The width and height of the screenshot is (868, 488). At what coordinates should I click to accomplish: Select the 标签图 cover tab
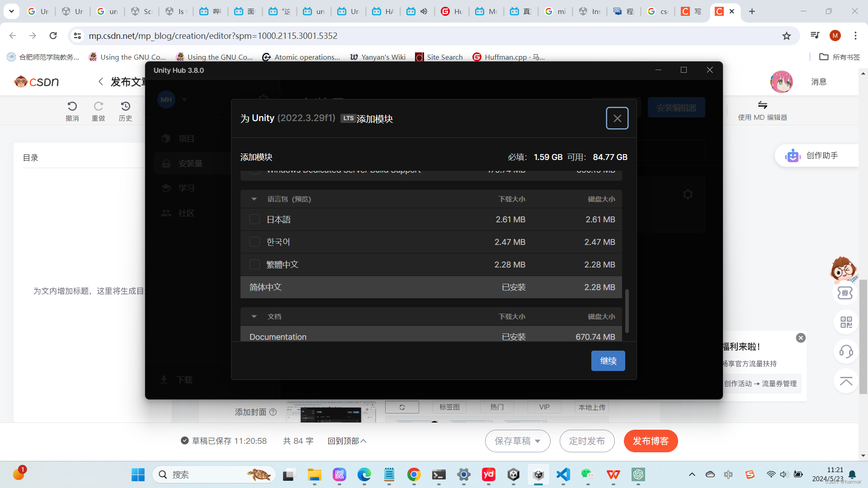(x=449, y=407)
